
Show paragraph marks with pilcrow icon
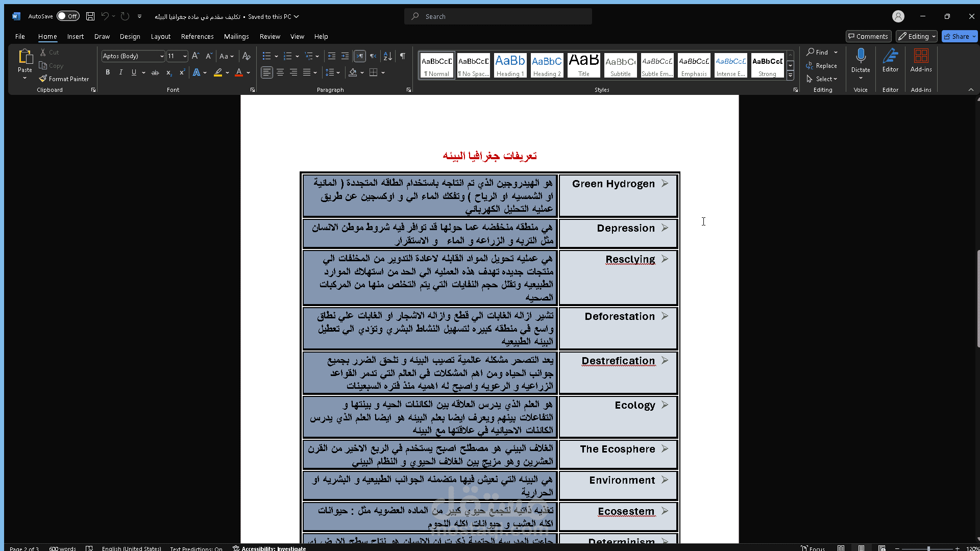[403, 56]
